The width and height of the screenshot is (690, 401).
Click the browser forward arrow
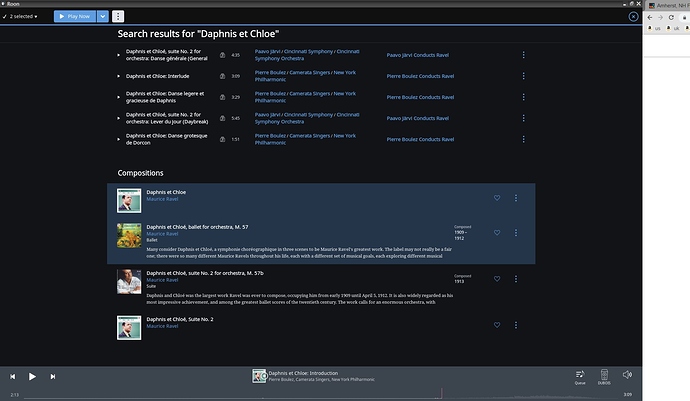pos(660,18)
